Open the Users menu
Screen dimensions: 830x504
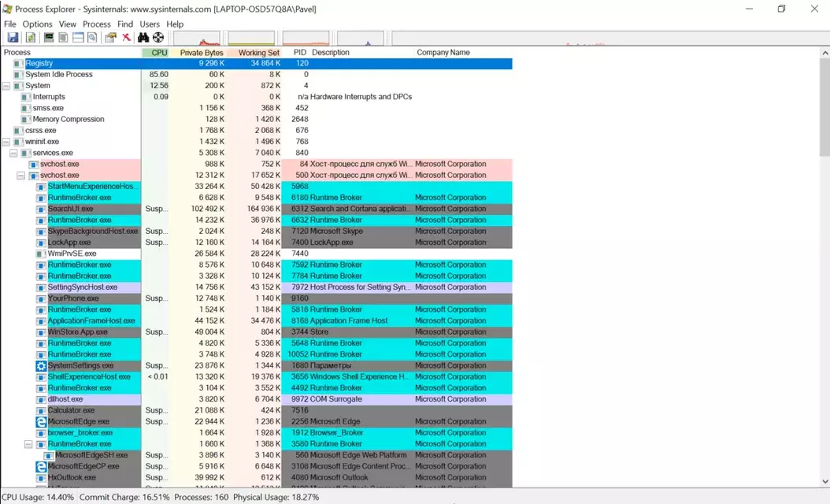point(150,24)
